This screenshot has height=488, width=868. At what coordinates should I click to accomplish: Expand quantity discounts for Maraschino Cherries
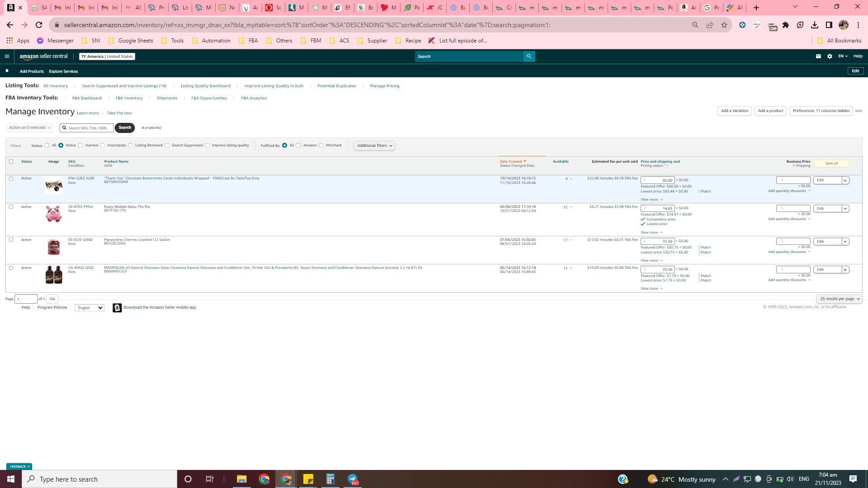click(789, 252)
